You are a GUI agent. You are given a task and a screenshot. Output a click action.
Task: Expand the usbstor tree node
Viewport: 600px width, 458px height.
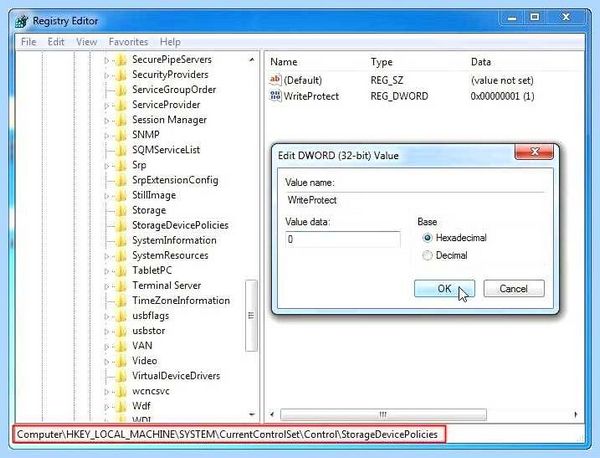point(107,331)
